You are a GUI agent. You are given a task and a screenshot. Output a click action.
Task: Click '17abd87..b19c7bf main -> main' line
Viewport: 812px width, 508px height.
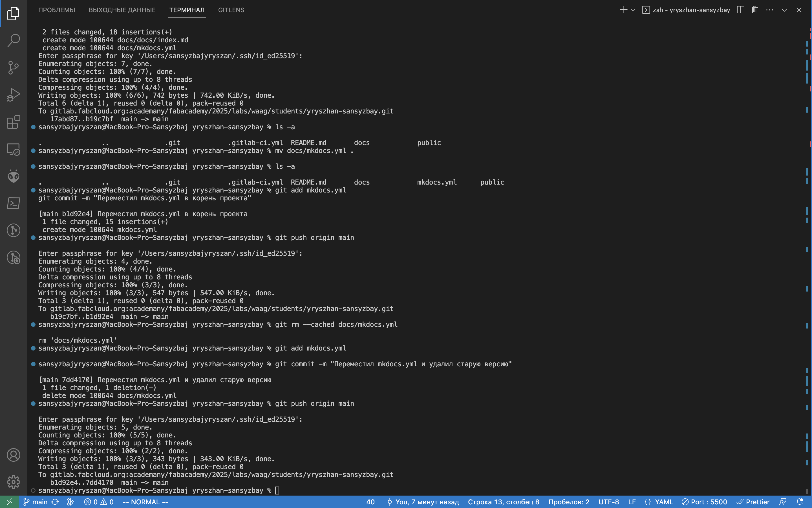(109, 119)
